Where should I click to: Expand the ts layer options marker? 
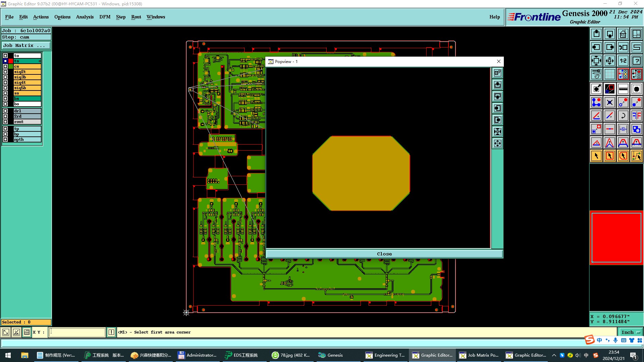point(40,61)
